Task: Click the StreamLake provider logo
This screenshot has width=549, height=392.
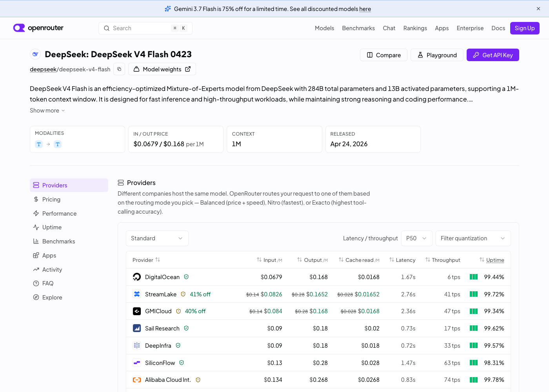Action: [137, 294]
